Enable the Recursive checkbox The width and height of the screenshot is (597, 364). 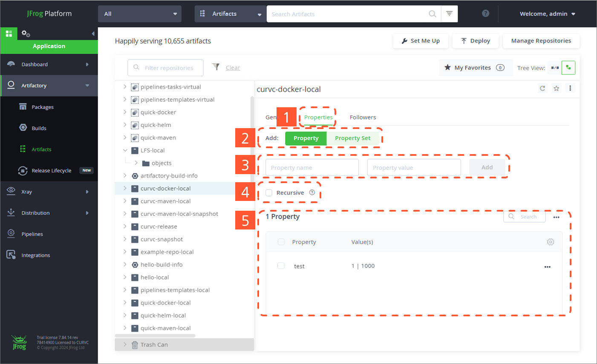pyautogui.click(x=269, y=193)
